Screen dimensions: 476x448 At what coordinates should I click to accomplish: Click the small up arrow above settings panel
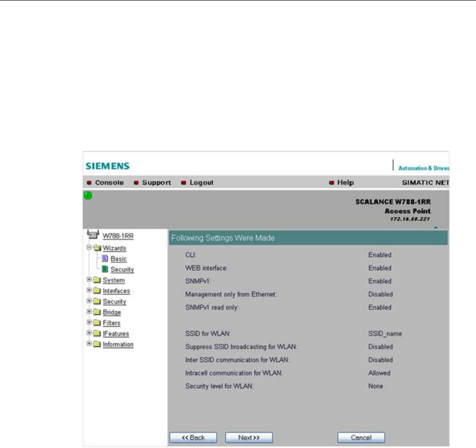click(436, 227)
